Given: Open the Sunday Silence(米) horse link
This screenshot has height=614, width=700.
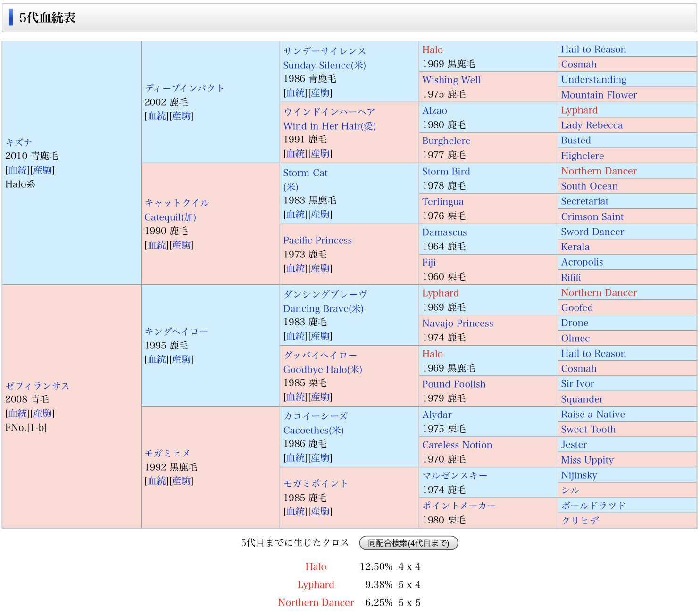Looking at the screenshot, I should coord(324,65).
